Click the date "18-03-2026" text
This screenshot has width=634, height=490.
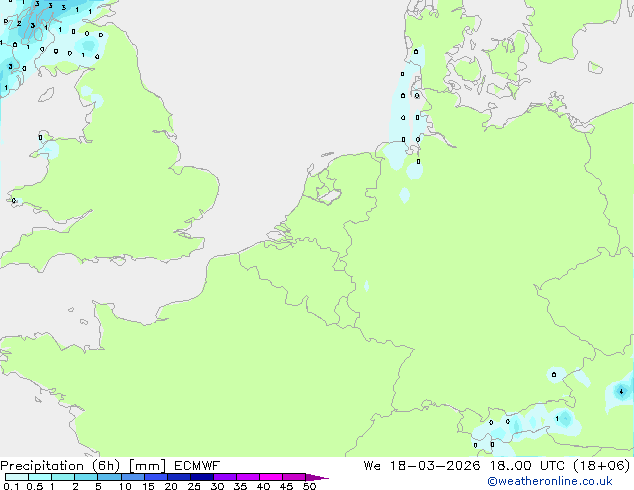coord(435,466)
